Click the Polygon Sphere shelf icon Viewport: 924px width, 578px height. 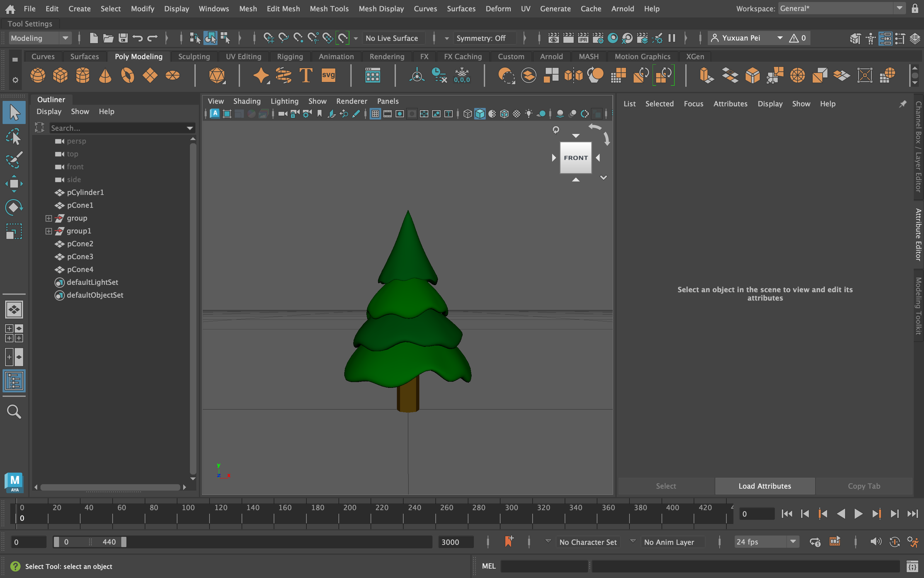37,75
